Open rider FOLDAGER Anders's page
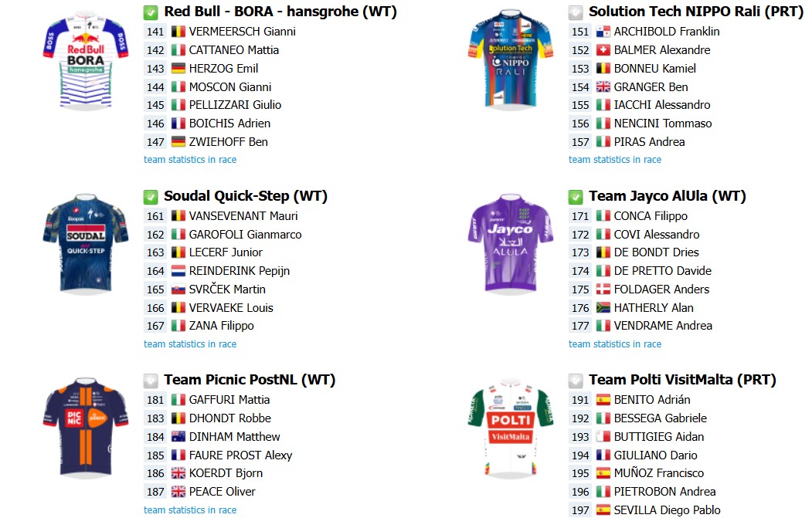The image size is (812, 518). [661, 289]
